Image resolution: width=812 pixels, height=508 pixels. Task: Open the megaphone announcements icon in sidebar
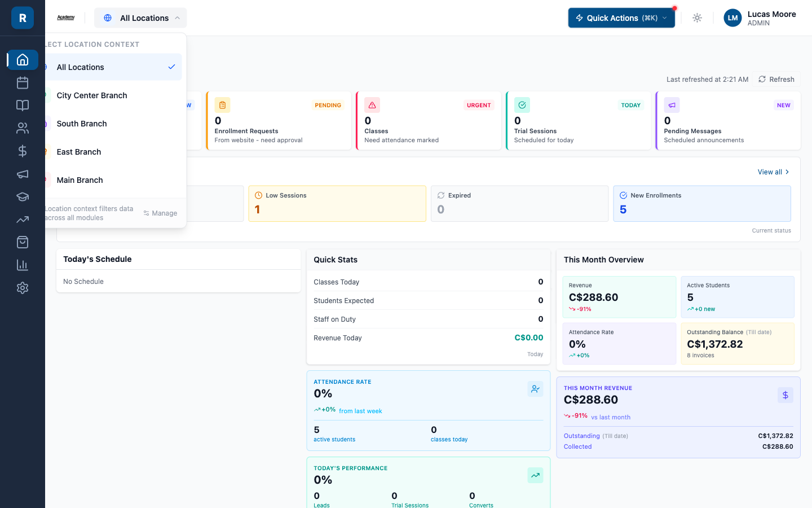pos(23,174)
